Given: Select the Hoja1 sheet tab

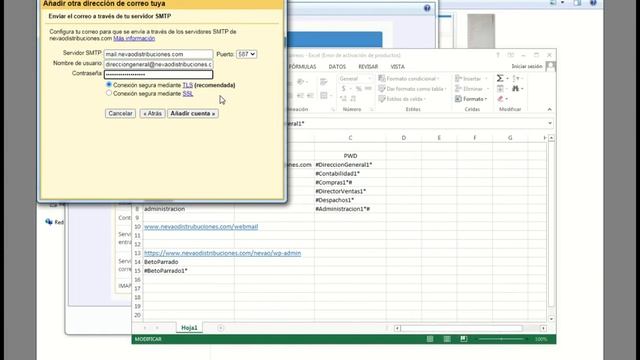Looking at the screenshot, I should click(189, 328).
